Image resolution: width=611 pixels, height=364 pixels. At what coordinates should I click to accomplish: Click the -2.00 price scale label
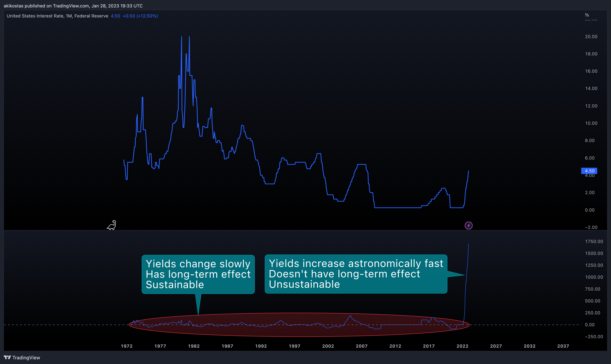pyautogui.click(x=591, y=227)
